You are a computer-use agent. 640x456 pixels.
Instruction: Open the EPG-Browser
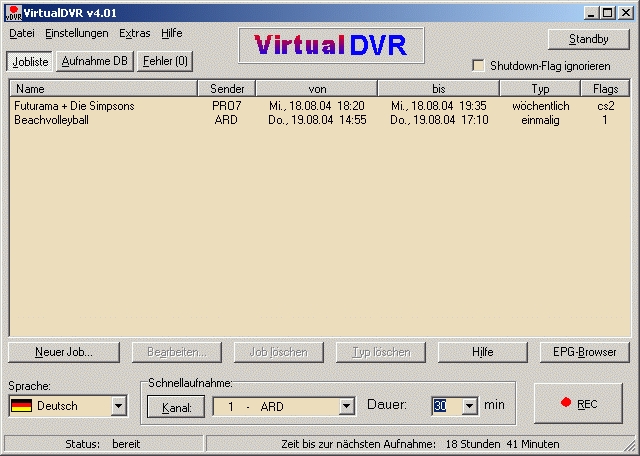584,352
